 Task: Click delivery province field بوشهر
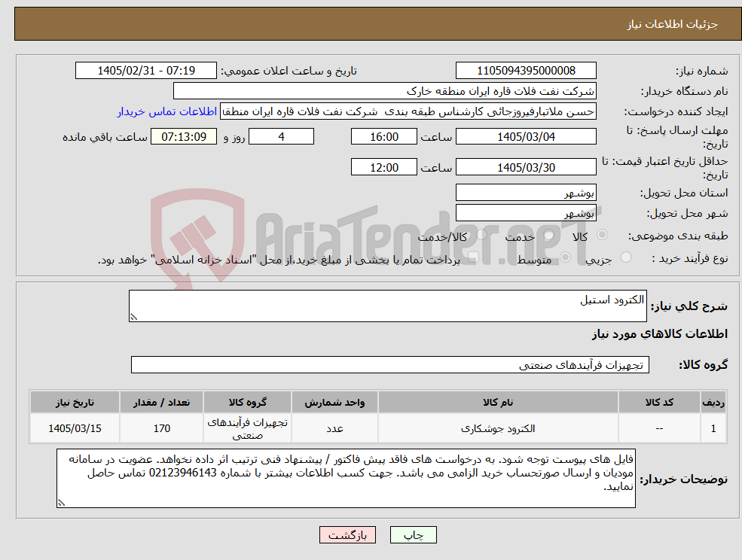coord(526,193)
